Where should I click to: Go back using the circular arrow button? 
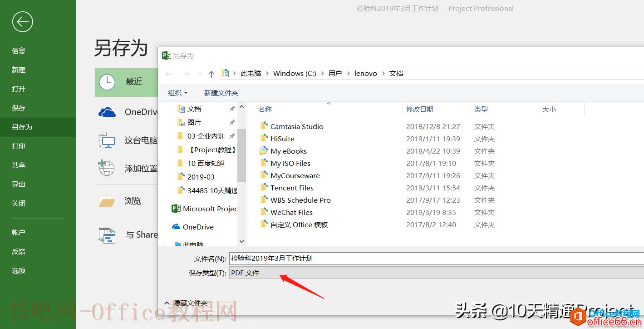22,21
